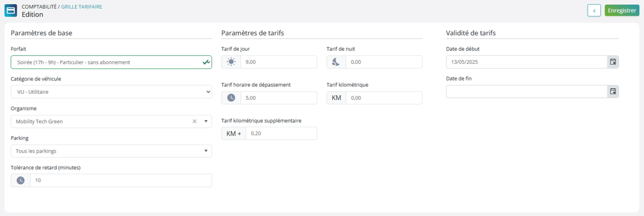Click into the Tolérance de retard minutes field
The image size is (644, 216).
[121, 181]
